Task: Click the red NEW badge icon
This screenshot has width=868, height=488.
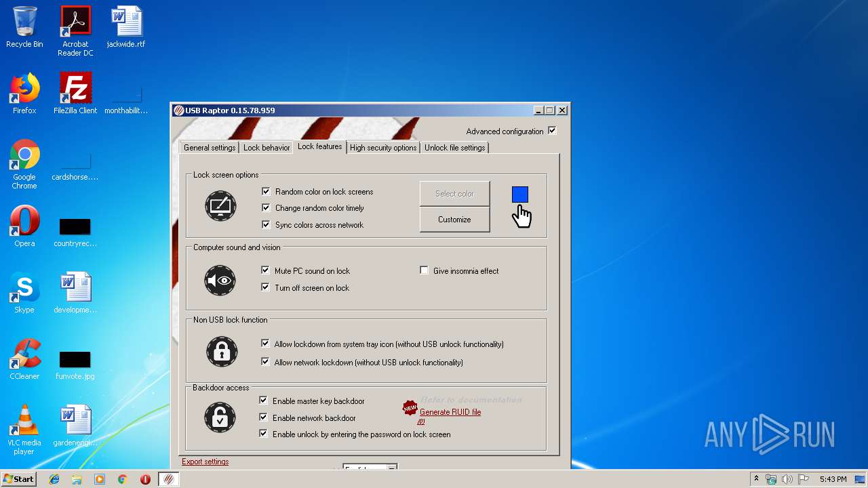Action: [410, 407]
